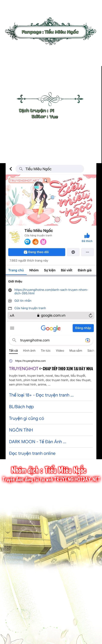Switch to the Nhóm tab

[x=34, y=270]
